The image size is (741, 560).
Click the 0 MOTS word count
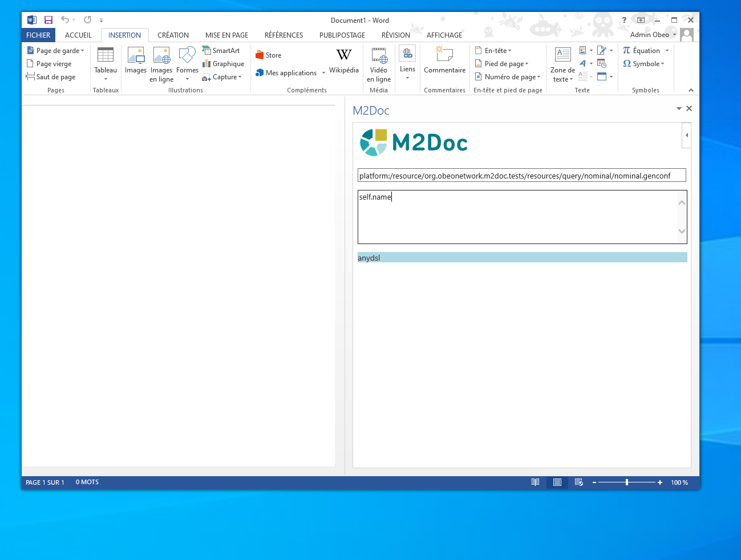coord(87,482)
